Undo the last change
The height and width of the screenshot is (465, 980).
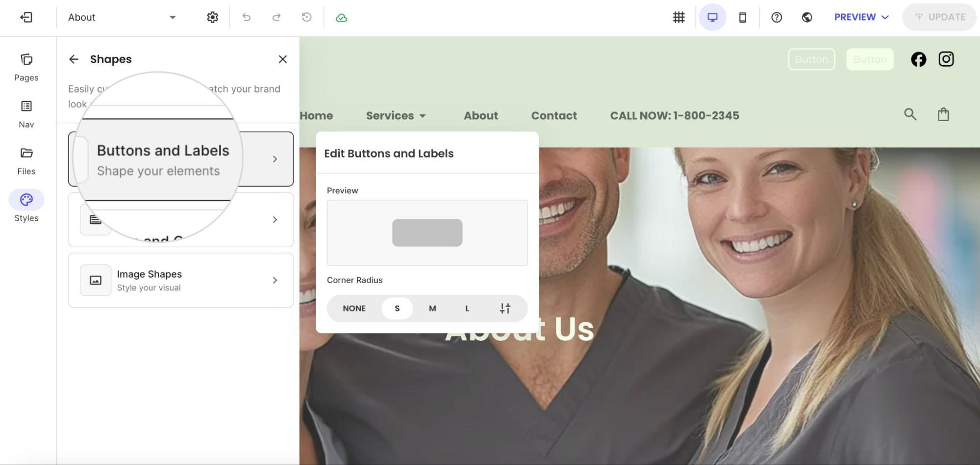click(247, 17)
